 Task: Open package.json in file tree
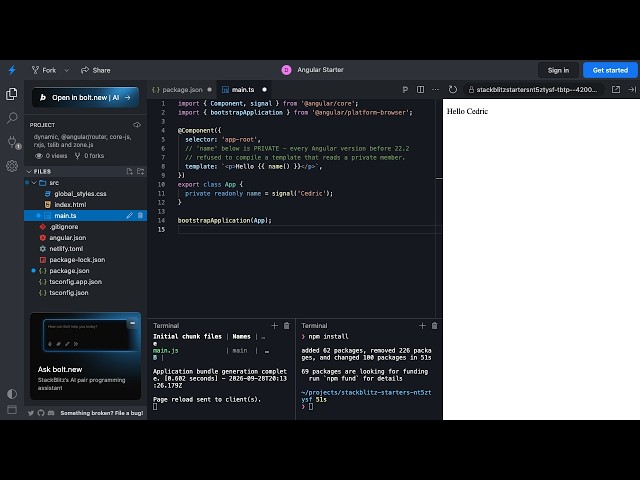point(69,271)
